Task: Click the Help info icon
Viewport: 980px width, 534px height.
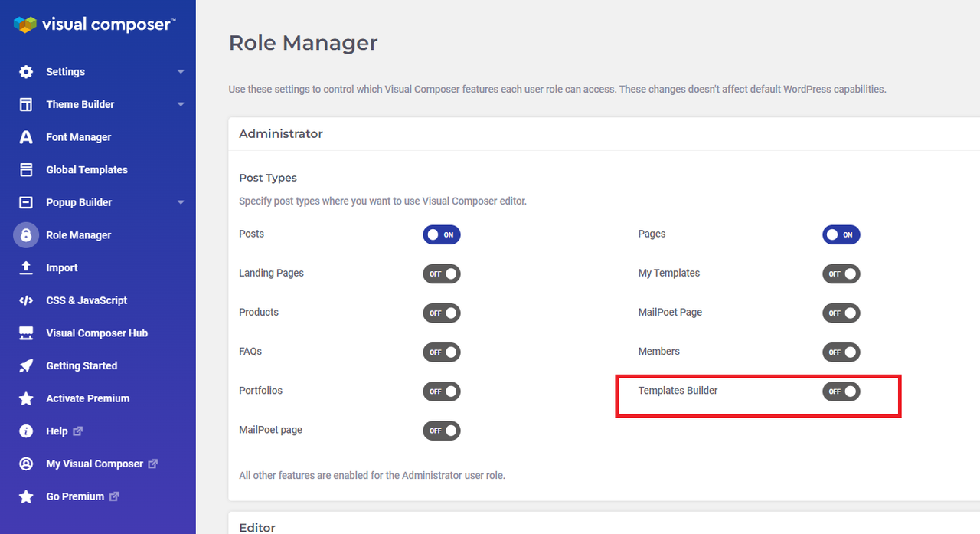Action: pos(26,431)
